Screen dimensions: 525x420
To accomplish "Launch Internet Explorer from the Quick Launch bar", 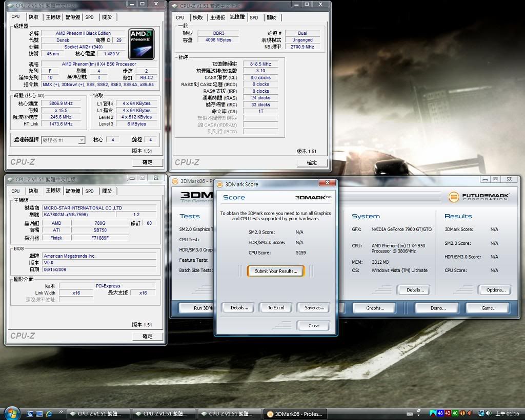I will click(49, 413).
